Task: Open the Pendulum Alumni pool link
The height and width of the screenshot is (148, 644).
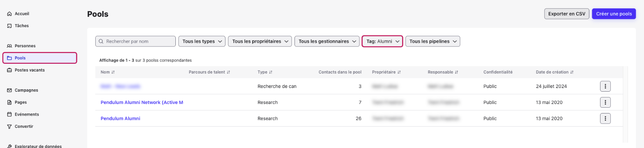Action: coord(120,118)
